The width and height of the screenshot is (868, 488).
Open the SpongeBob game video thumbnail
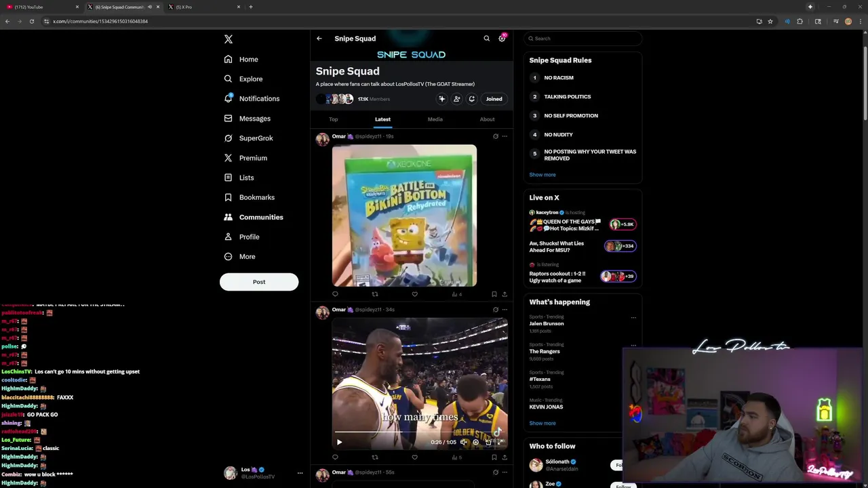(x=404, y=216)
